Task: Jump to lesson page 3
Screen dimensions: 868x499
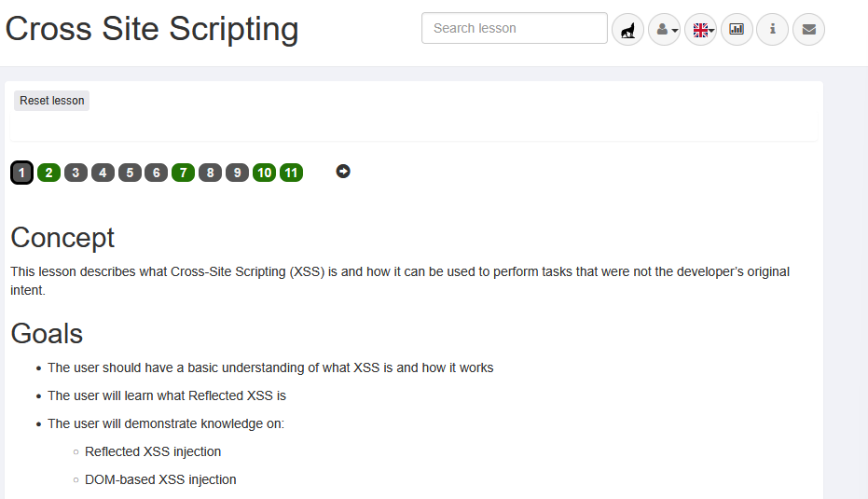Action: (x=76, y=173)
